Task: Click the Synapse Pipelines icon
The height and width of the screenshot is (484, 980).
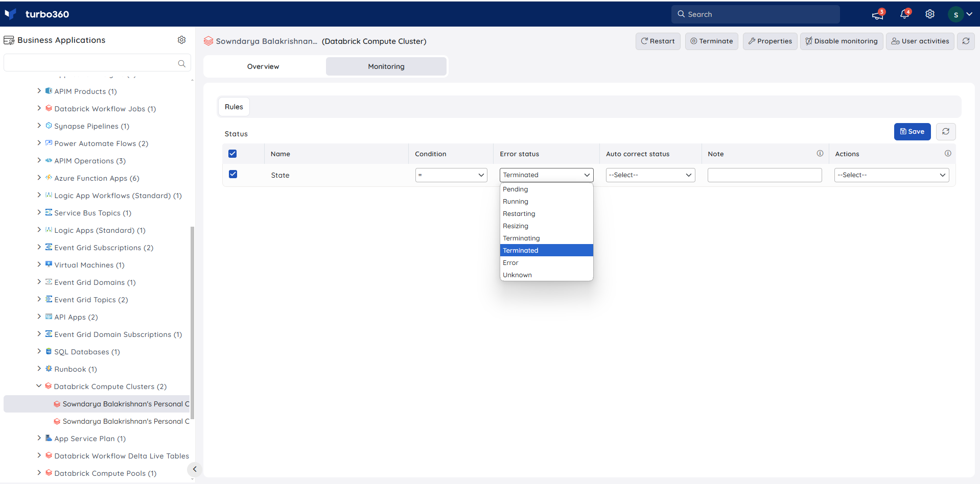Action: (x=49, y=126)
